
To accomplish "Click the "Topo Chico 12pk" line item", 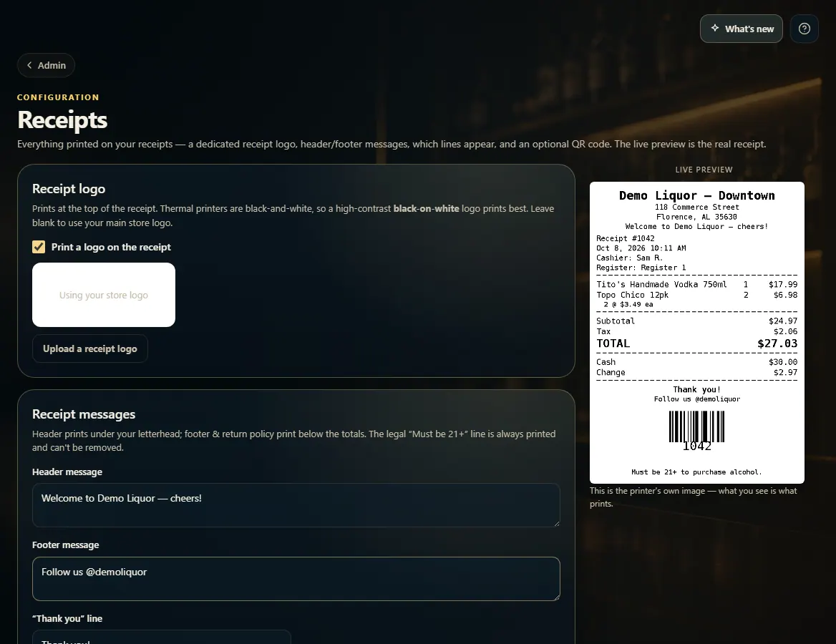I will 632,295.
